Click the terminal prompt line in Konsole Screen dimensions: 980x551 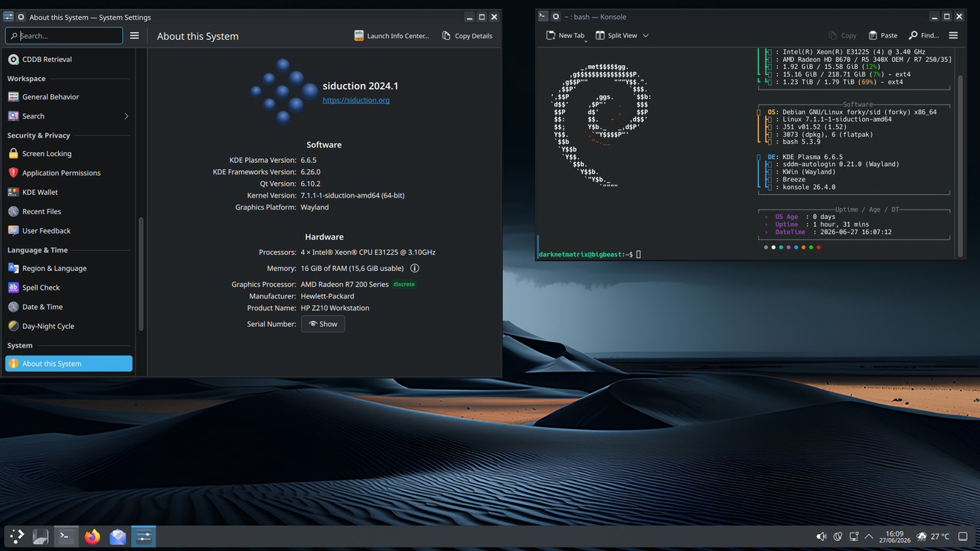point(590,254)
